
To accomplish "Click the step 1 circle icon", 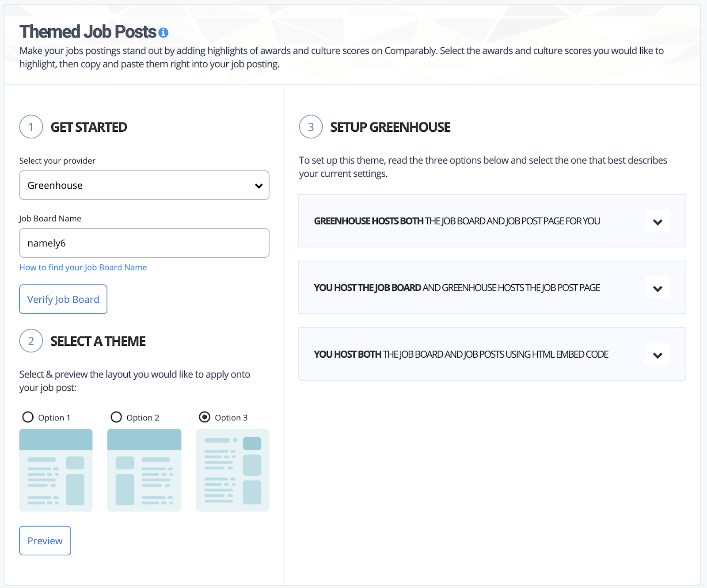I will 31,127.
